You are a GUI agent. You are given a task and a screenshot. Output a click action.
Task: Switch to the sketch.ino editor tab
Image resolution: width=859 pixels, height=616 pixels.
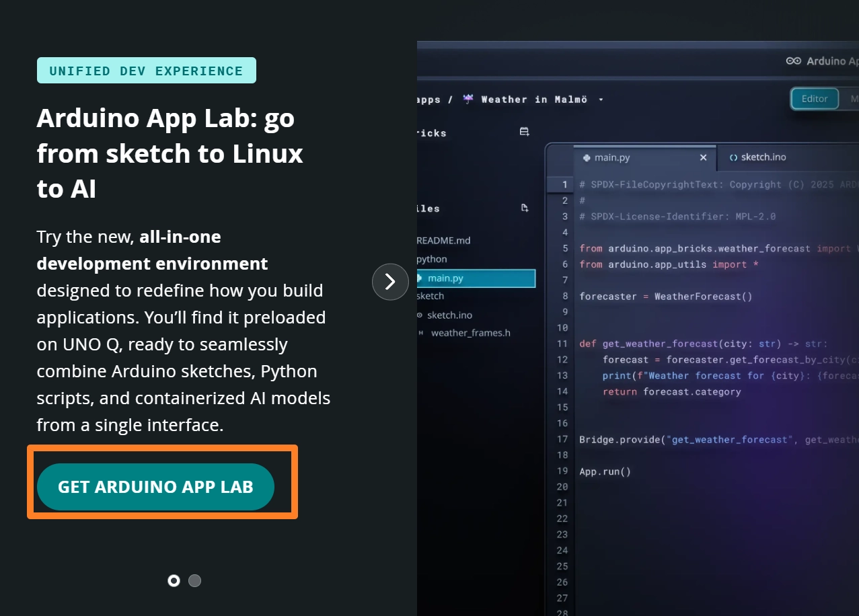(757, 157)
